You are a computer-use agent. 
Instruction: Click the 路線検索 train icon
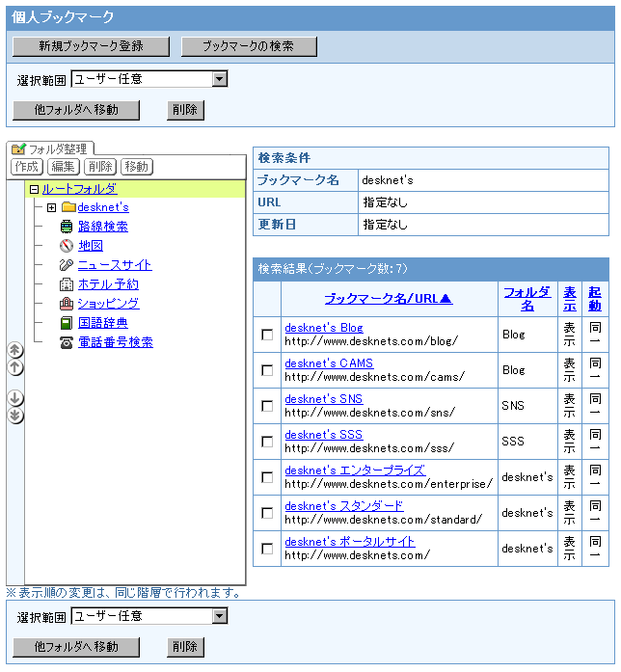67,227
